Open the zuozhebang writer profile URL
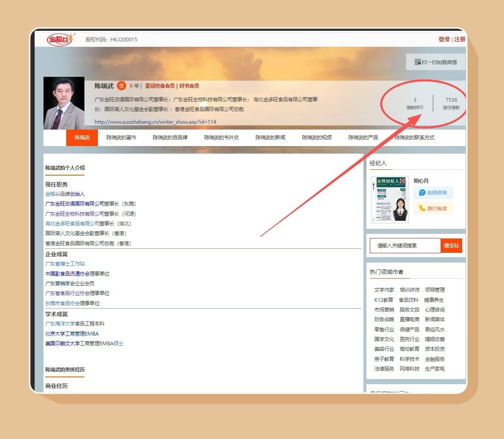Screen dimensions: 504x439 point(155,122)
